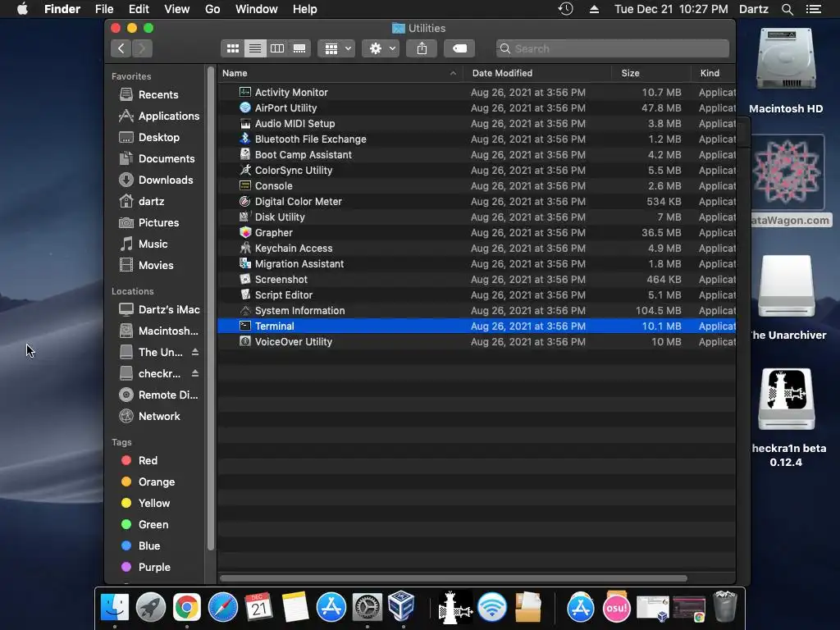Open the File menu
This screenshot has height=630, width=840.
pos(104,9)
